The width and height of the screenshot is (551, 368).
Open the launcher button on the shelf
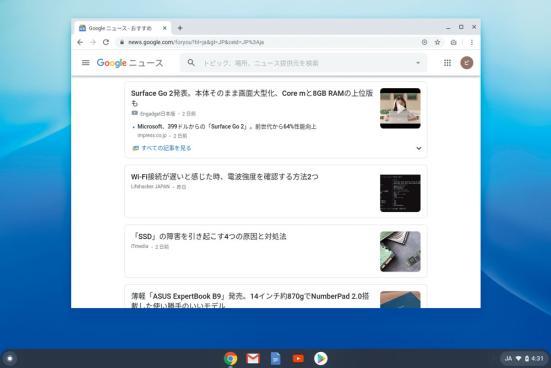pyautogui.click(x=10, y=359)
